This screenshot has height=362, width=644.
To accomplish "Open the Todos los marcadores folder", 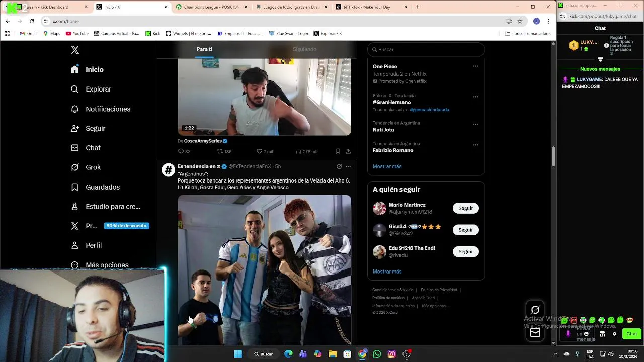I will pos(528,34).
